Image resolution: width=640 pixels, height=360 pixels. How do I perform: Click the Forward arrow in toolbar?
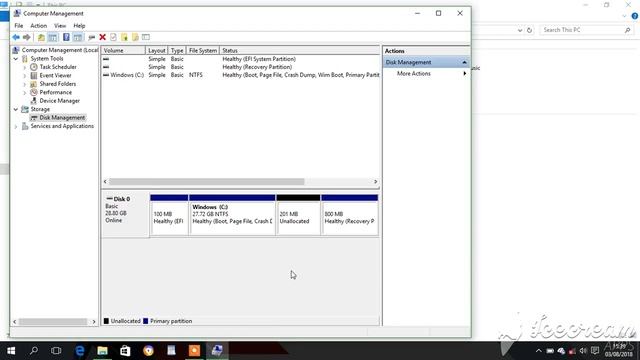coord(27,37)
